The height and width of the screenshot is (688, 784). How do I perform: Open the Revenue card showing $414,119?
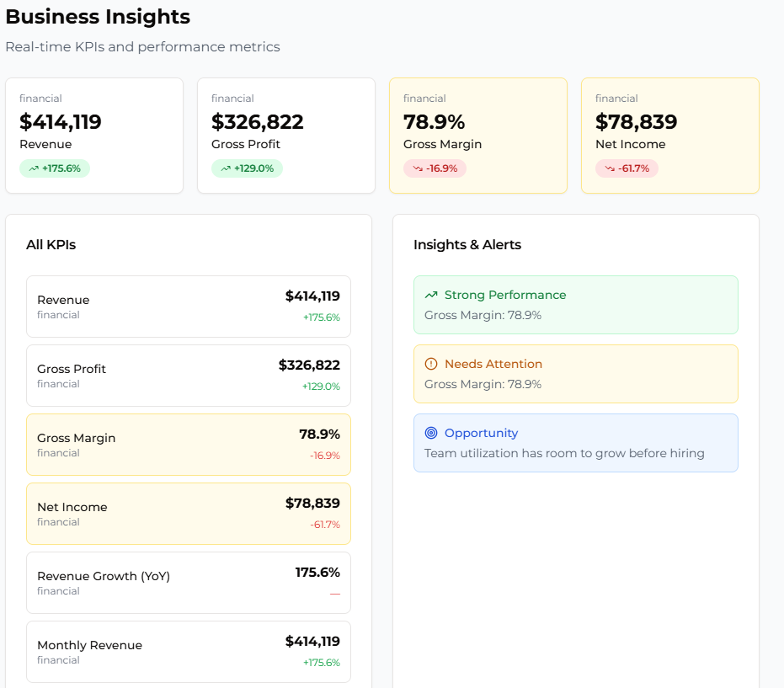(x=94, y=135)
